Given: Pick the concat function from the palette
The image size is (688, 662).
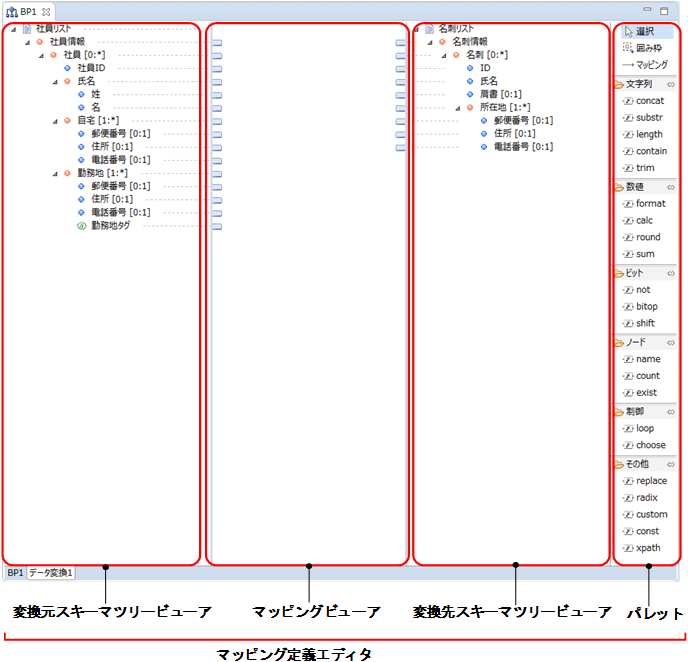Looking at the screenshot, I should pos(646,101).
